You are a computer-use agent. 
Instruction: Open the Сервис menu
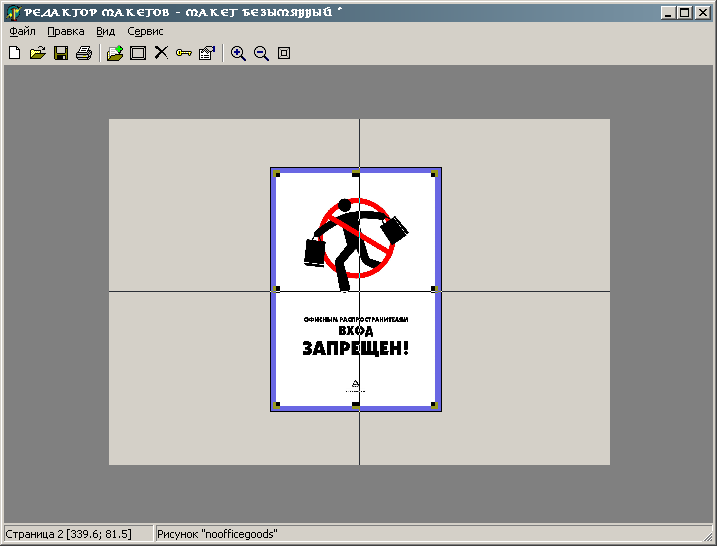145,31
